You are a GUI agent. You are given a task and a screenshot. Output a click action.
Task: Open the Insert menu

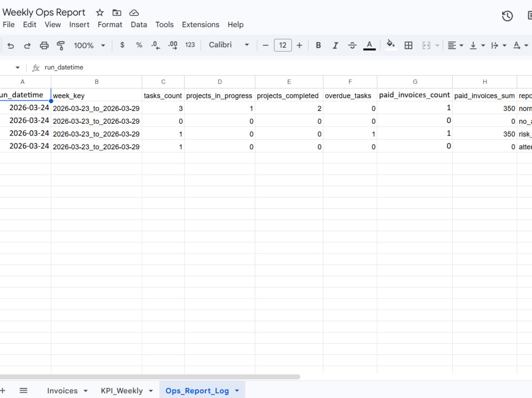(79, 25)
